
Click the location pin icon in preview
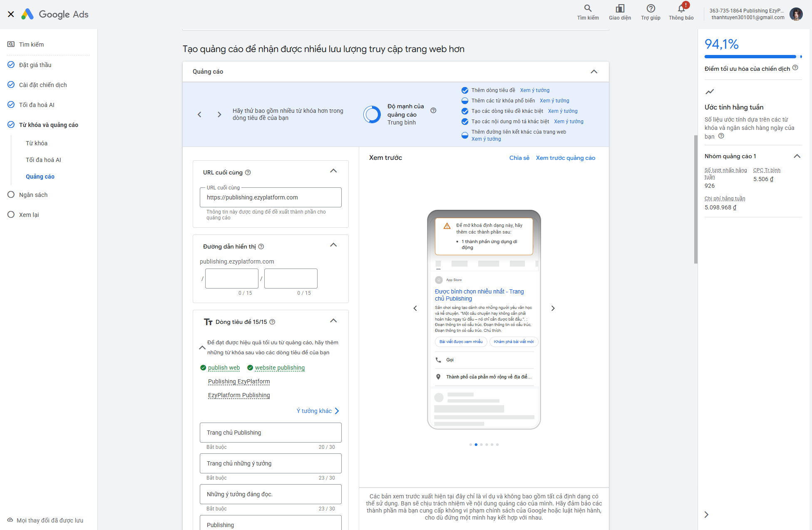(438, 377)
